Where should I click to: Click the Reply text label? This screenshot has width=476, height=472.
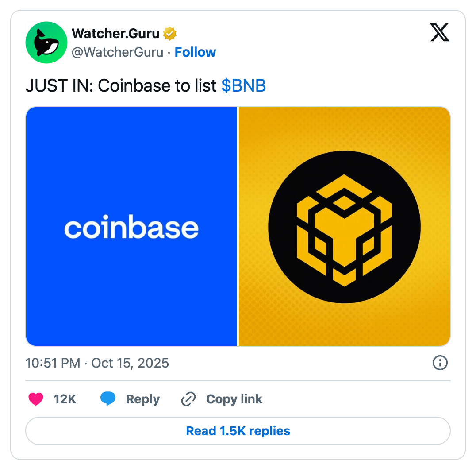pos(143,399)
